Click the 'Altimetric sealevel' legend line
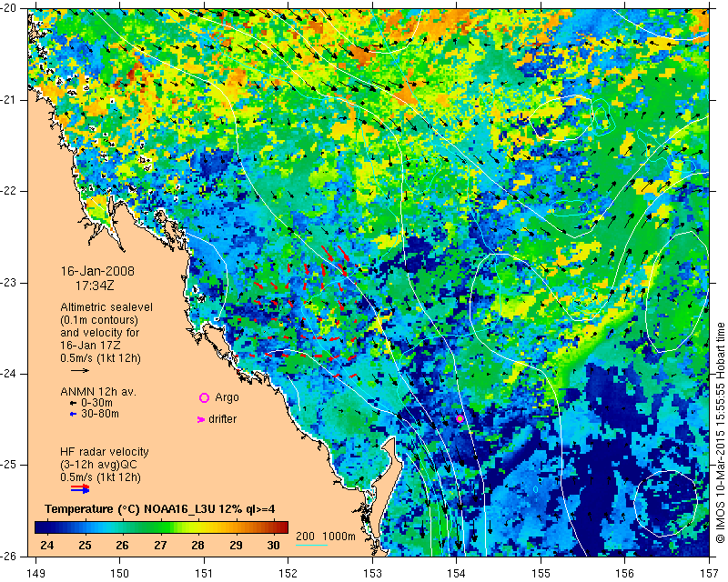728x582 pixels. [106, 307]
